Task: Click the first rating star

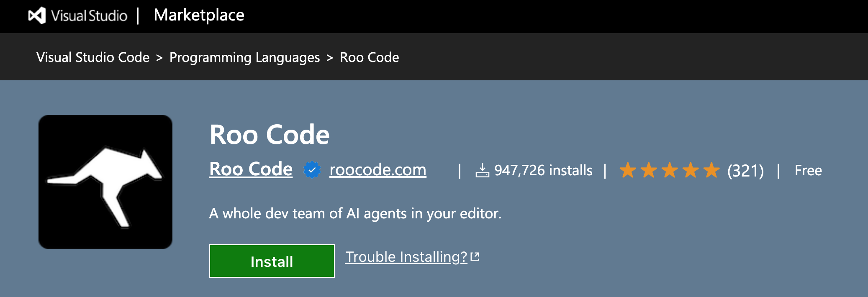Action: click(628, 170)
